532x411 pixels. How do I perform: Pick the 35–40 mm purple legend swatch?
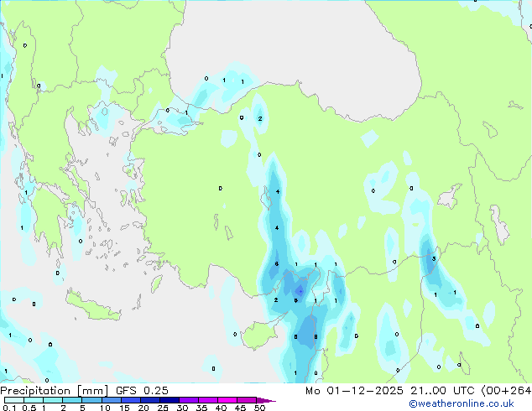pyautogui.click(x=208, y=400)
